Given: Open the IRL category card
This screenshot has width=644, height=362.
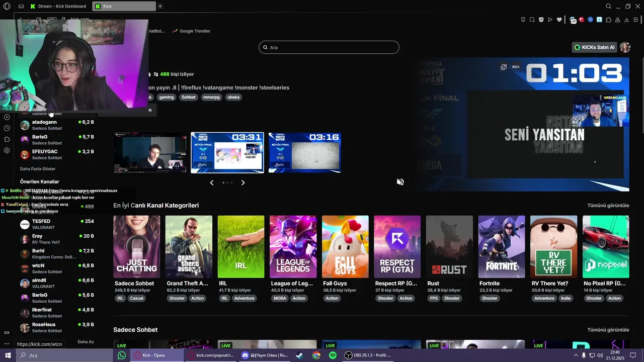Looking at the screenshot, I should (241, 246).
